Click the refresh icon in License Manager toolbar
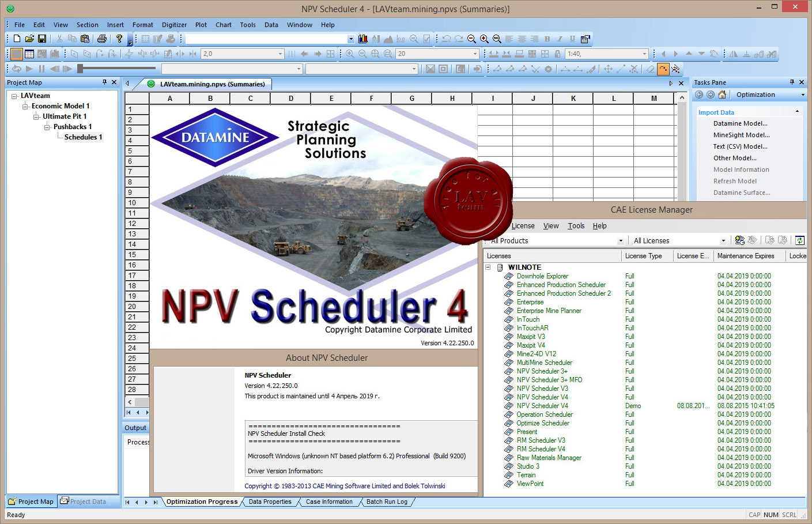 800,240
